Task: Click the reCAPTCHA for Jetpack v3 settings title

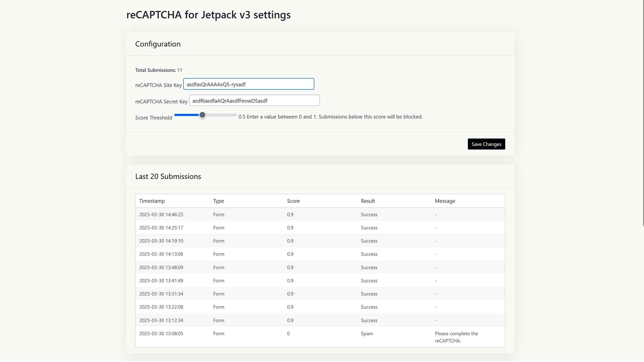Action: [x=208, y=15]
